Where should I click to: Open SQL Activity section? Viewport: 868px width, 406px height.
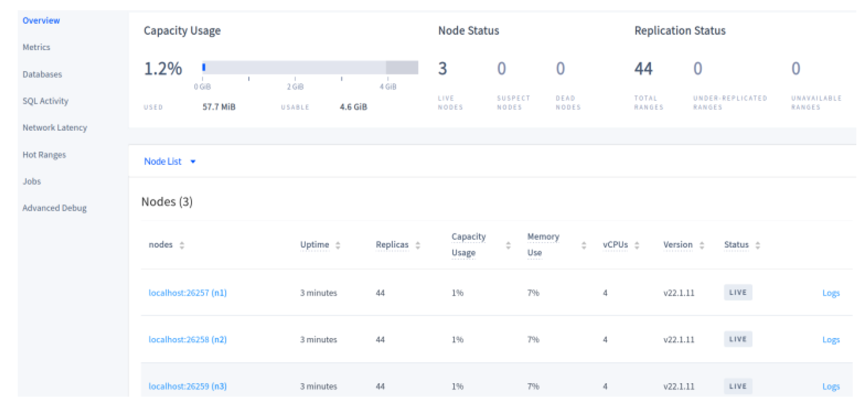pos(45,101)
